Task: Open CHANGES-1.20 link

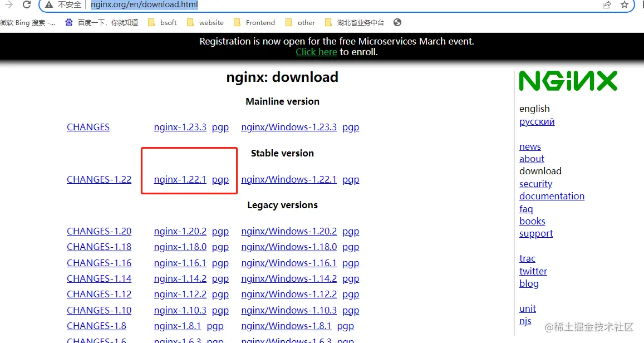Action: pyautogui.click(x=99, y=231)
